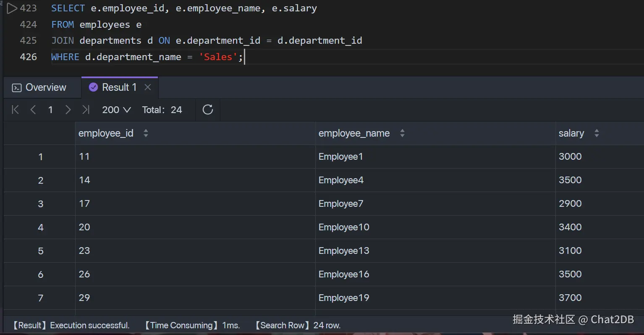Open the 200 page size dropdown
The image size is (644, 335).
pos(116,110)
